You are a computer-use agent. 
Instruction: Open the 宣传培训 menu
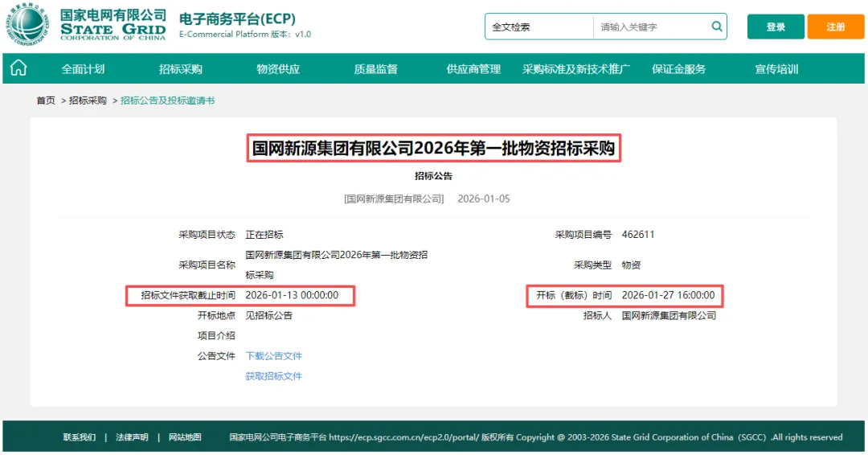[776, 69]
